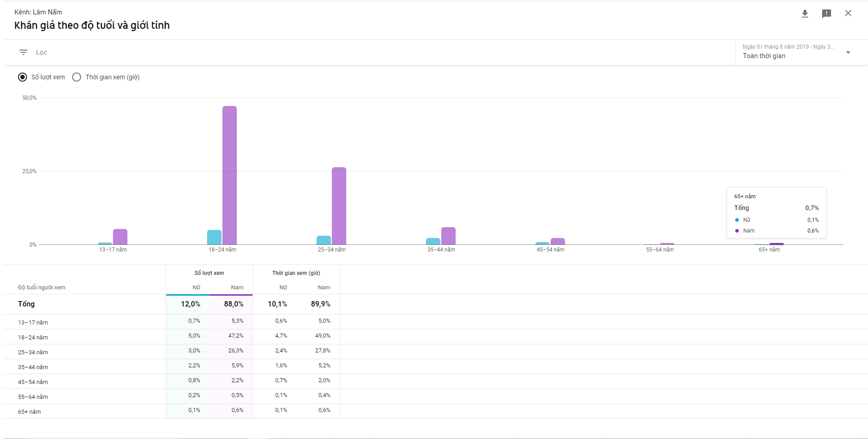Click the 'Độ tuổi người xem' column header

click(x=42, y=288)
